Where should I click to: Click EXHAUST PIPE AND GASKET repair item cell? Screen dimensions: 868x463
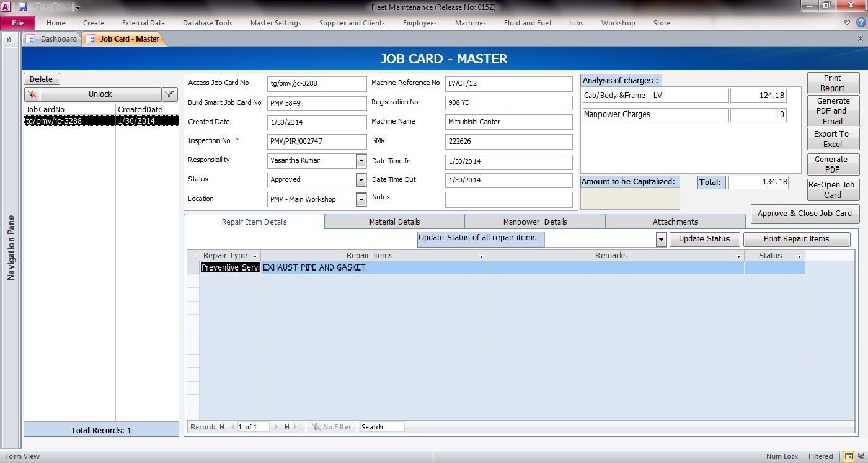coord(374,268)
